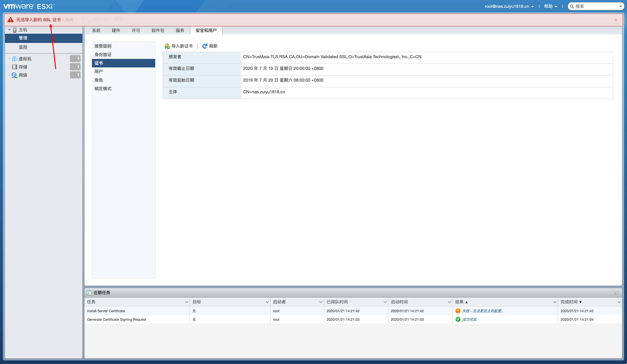The image size is (627, 364).
Task: Click the storage icon in navigator
Action: tap(14, 67)
